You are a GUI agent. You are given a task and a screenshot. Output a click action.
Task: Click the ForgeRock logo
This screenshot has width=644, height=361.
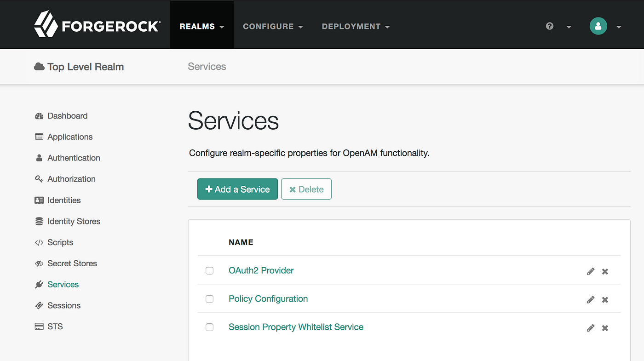click(x=97, y=24)
